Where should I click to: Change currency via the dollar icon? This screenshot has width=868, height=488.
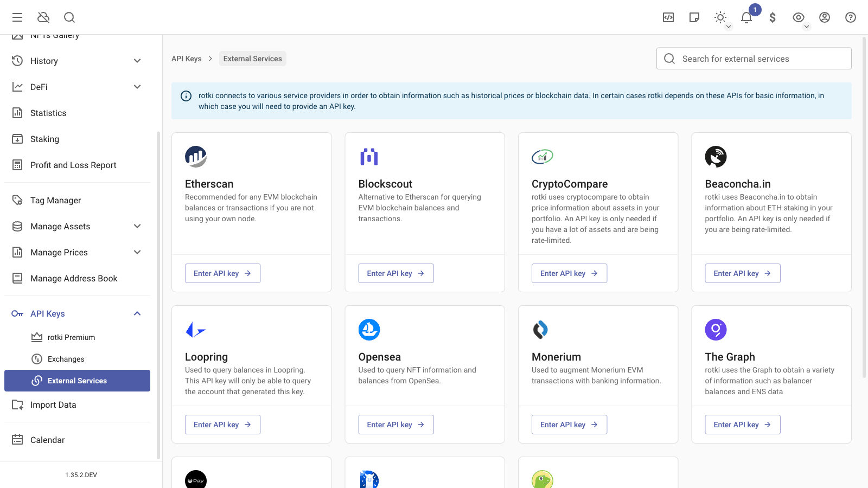[773, 17]
